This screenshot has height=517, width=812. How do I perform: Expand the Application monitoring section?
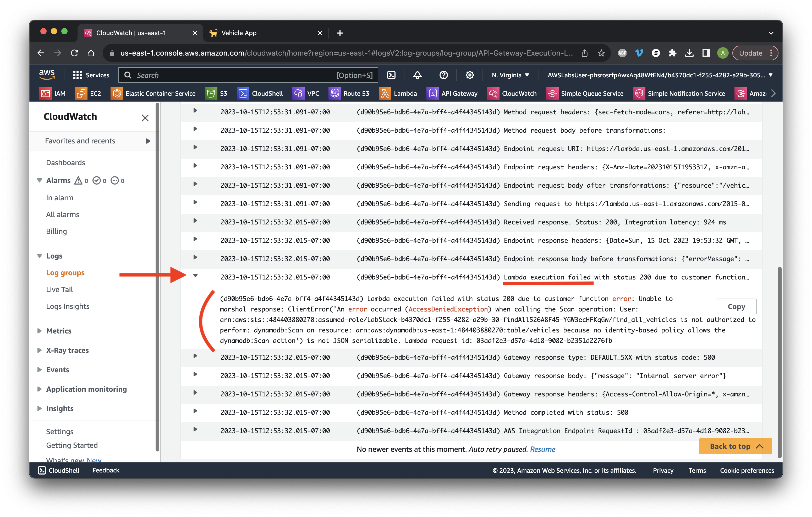(x=40, y=389)
